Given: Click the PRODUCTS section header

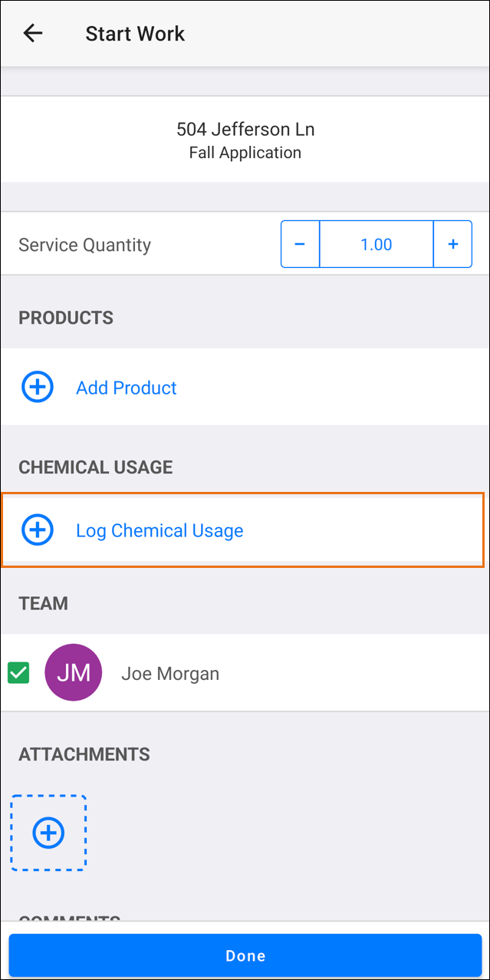Looking at the screenshot, I should tap(65, 317).
